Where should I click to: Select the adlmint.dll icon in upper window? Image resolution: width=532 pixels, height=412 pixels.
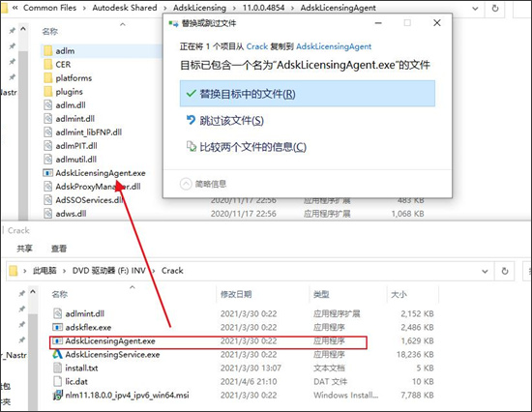click(47, 119)
